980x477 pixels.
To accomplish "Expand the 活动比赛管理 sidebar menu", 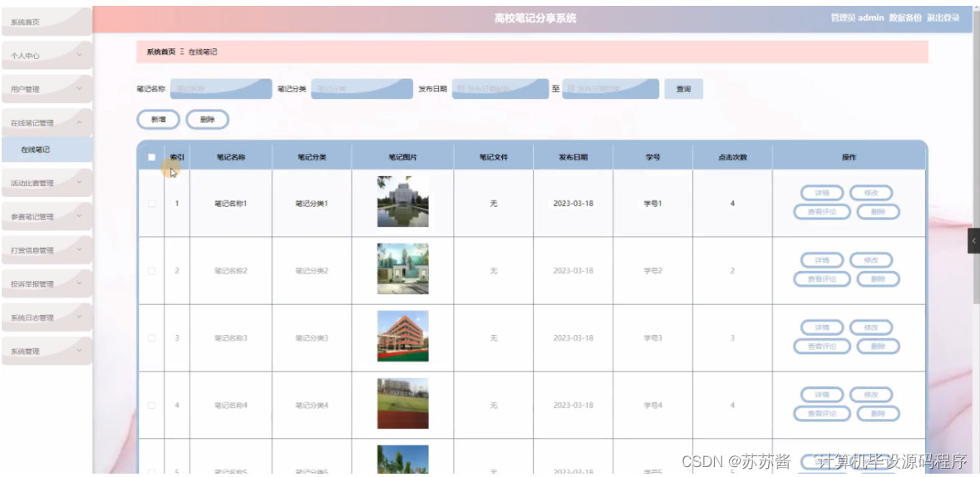I will click(47, 183).
